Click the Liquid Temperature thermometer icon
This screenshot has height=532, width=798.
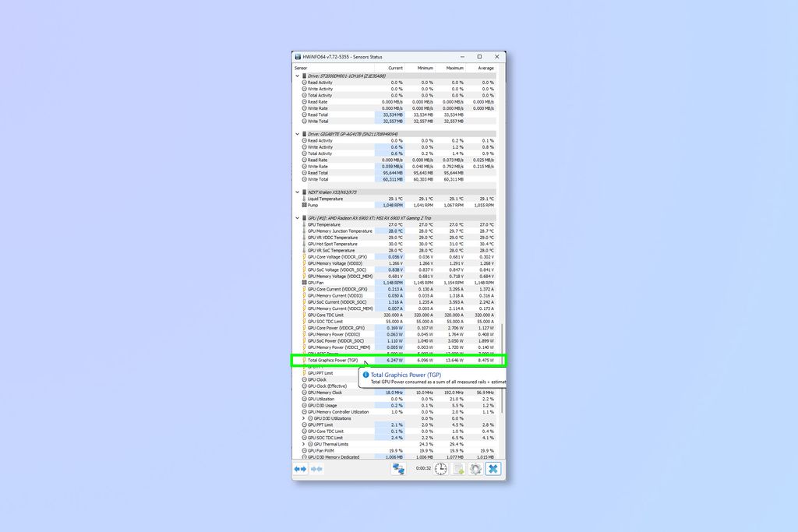point(303,199)
